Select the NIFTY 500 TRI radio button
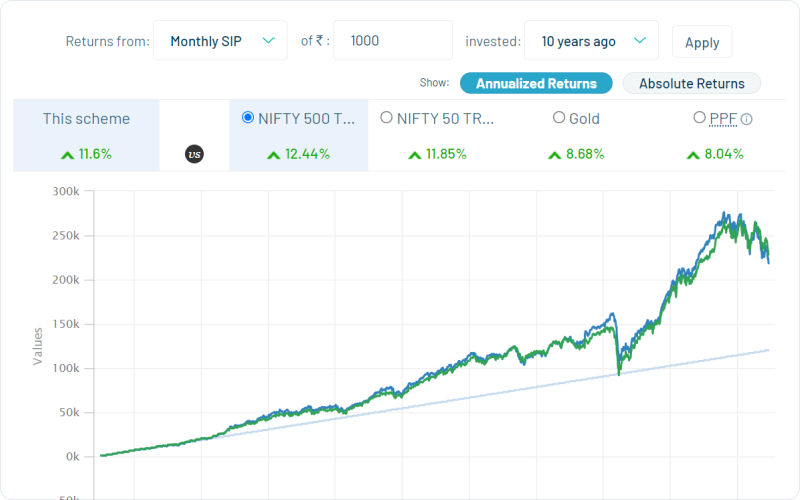800x500 pixels. pos(248,117)
